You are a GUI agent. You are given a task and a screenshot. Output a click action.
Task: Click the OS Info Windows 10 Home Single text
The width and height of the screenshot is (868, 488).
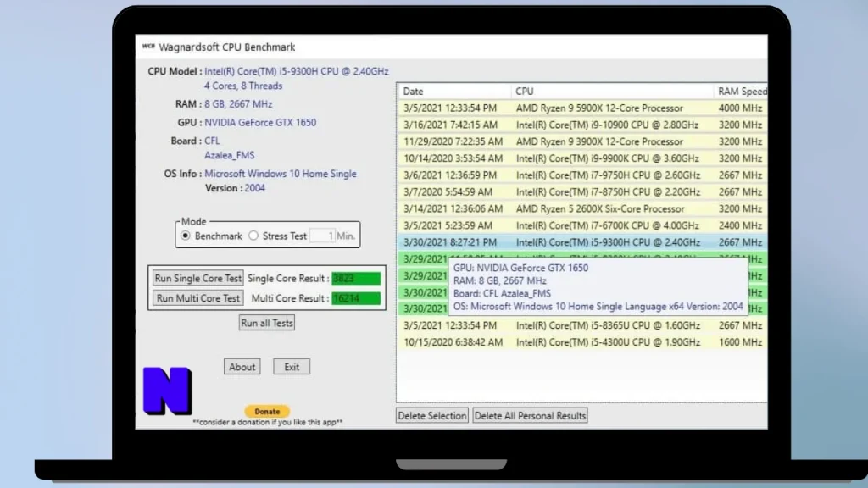coord(280,174)
